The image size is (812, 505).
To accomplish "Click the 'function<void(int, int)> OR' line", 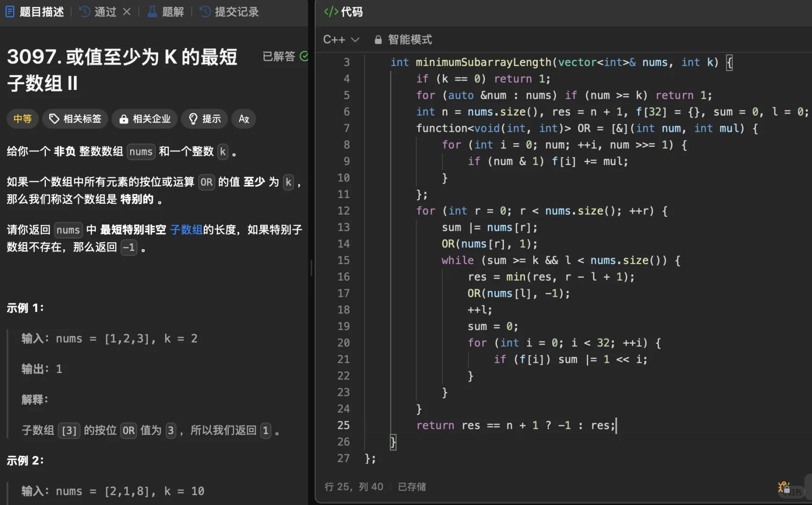I will 587,128.
